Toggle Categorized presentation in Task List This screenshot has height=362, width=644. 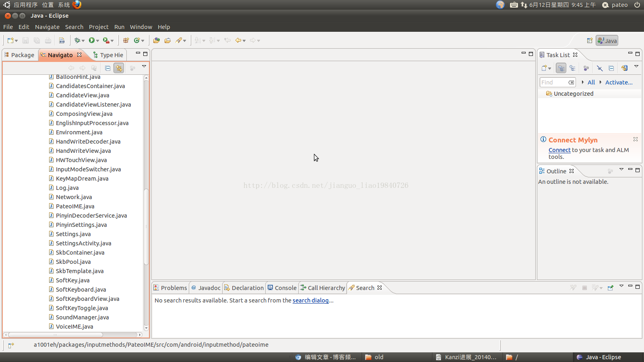[561, 68]
